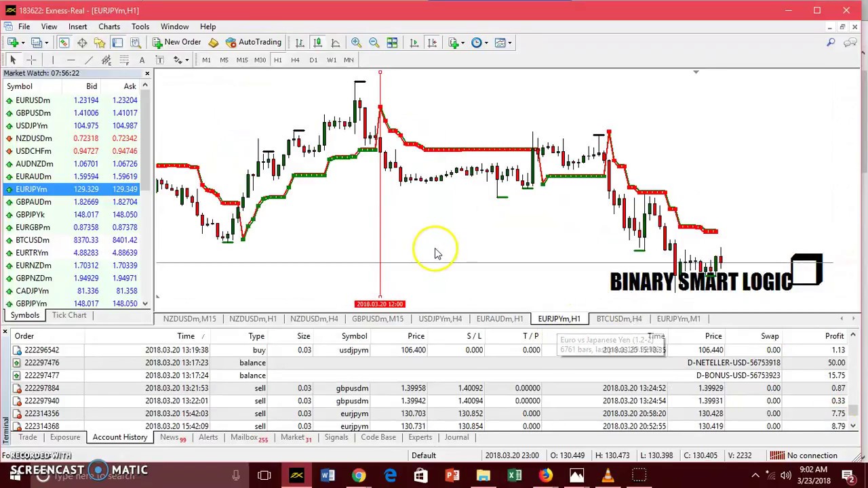Open the File menu
Image resolution: width=868 pixels, height=488 pixels.
[x=24, y=26]
